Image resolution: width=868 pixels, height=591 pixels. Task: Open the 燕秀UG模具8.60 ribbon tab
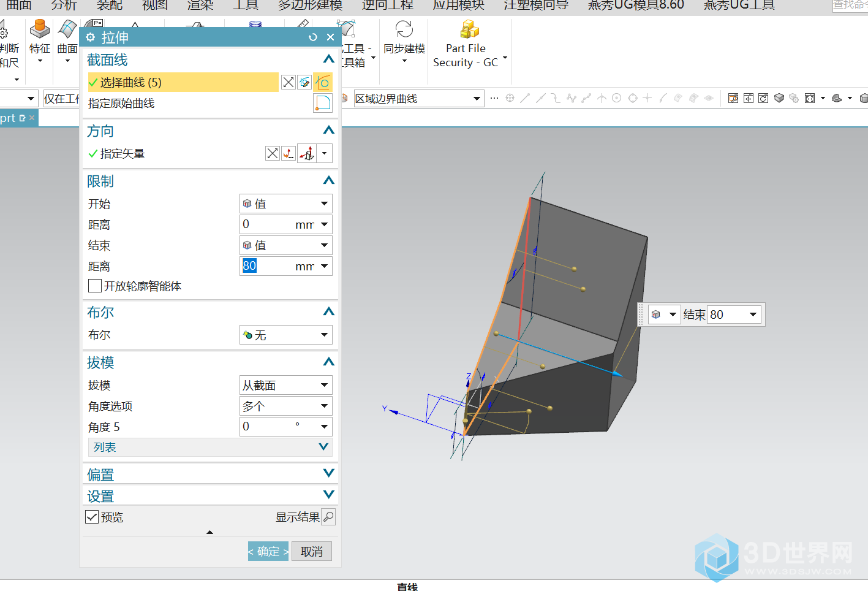(x=636, y=6)
